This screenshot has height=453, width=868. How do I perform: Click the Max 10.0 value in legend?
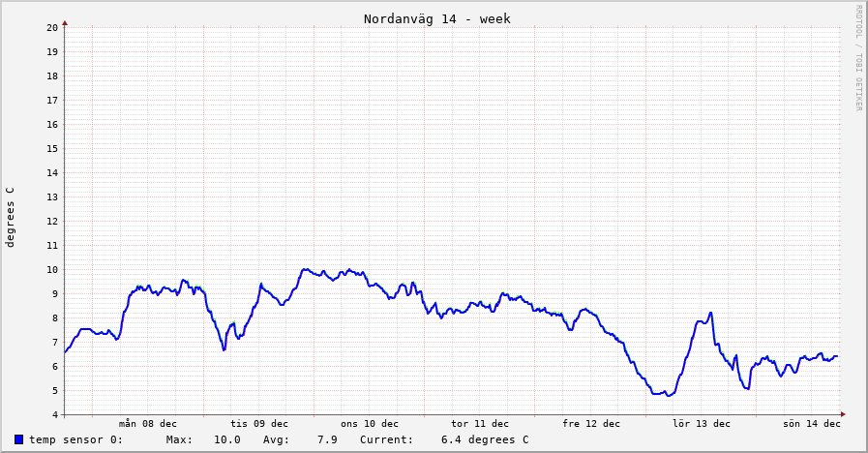(226, 439)
